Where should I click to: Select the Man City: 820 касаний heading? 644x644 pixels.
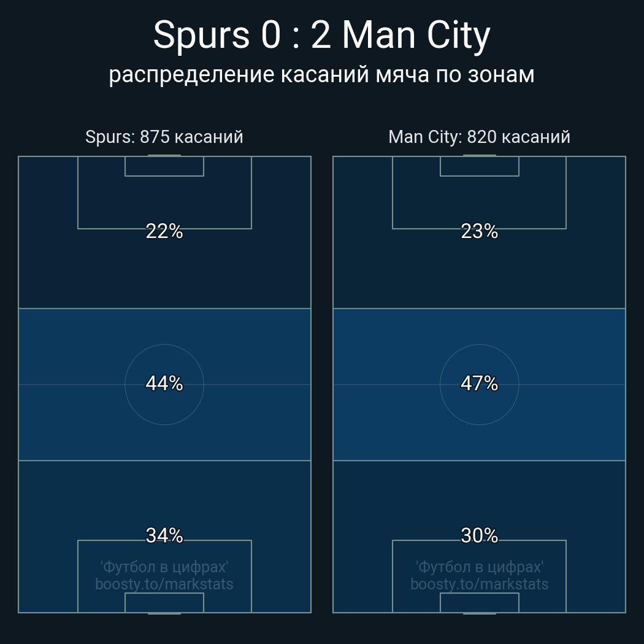coord(479,137)
